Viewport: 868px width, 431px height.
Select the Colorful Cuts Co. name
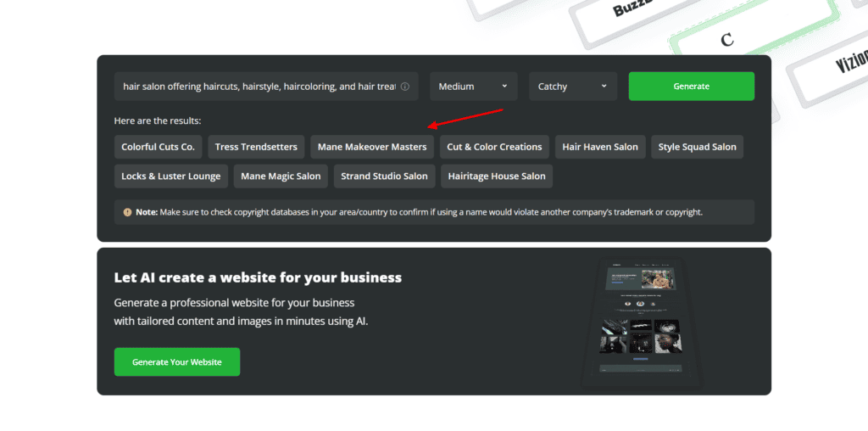158,147
